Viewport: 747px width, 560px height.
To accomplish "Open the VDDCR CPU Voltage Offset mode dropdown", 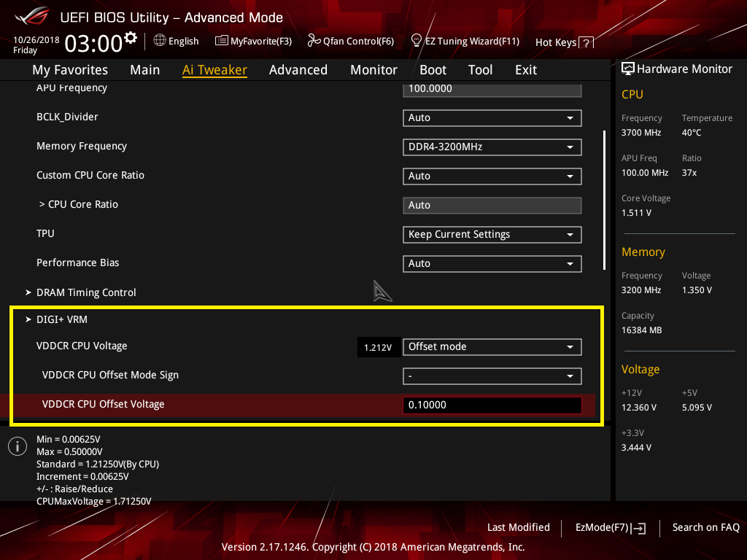I will click(492, 347).
